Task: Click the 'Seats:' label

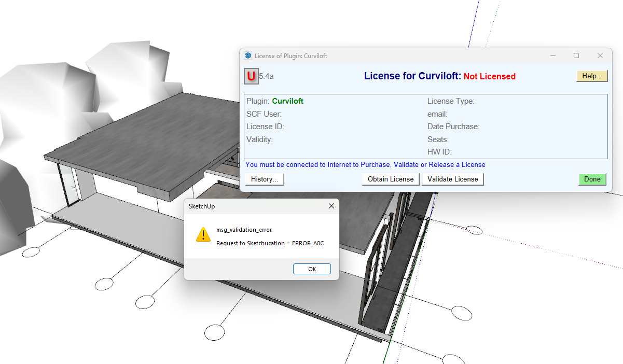Action: (x=438, y=139)
